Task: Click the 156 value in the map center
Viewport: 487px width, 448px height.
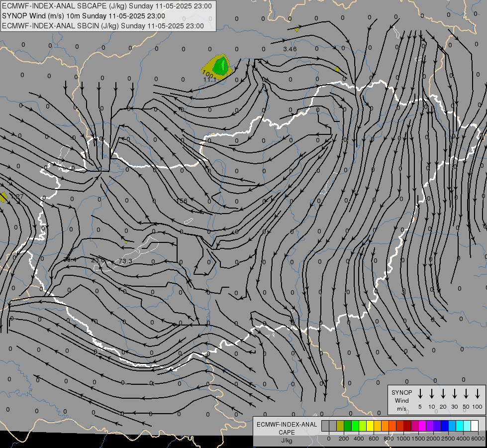Action: point(182,201)
